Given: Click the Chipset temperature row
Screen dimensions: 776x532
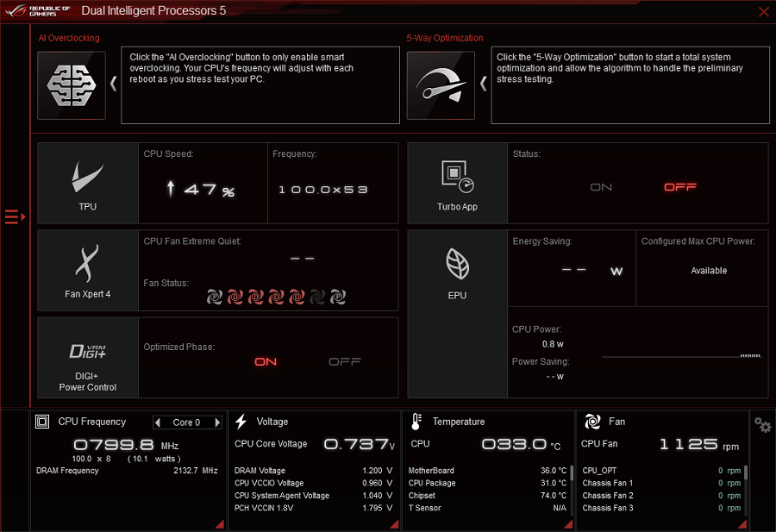Looking at the screenshot, I should coord(487,496).
